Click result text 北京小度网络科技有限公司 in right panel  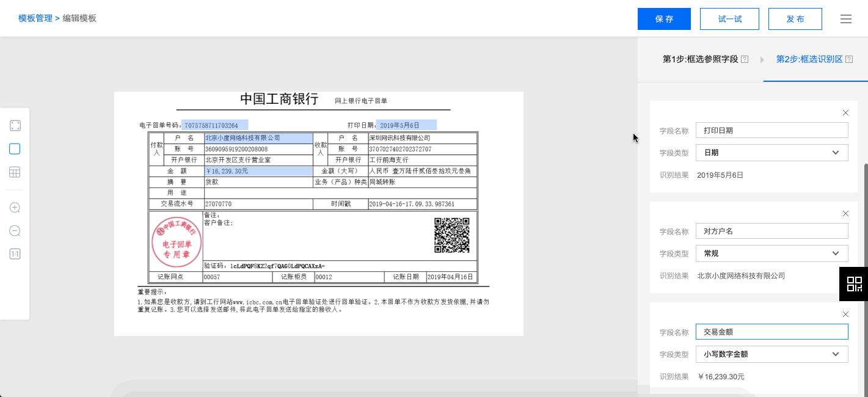click(741, 275)
